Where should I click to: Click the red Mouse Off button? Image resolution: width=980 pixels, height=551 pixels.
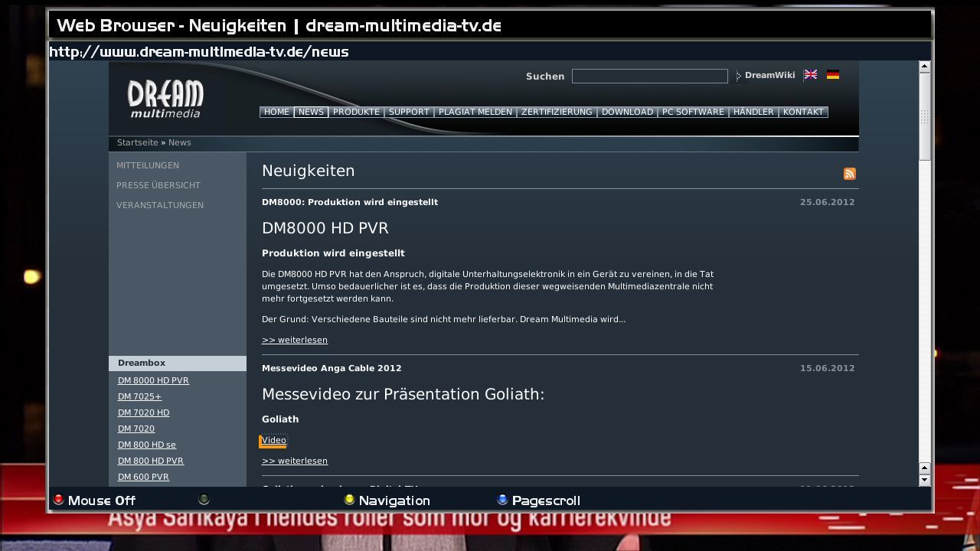point(93,500)
